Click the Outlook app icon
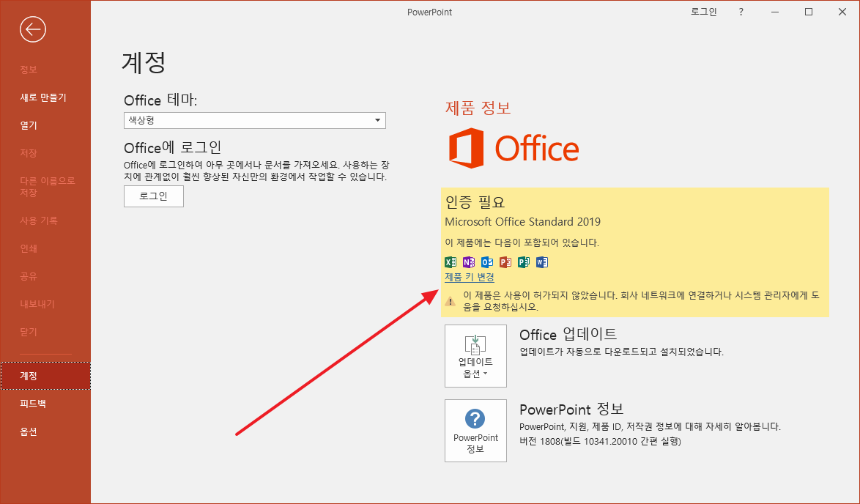 [487, 262]
